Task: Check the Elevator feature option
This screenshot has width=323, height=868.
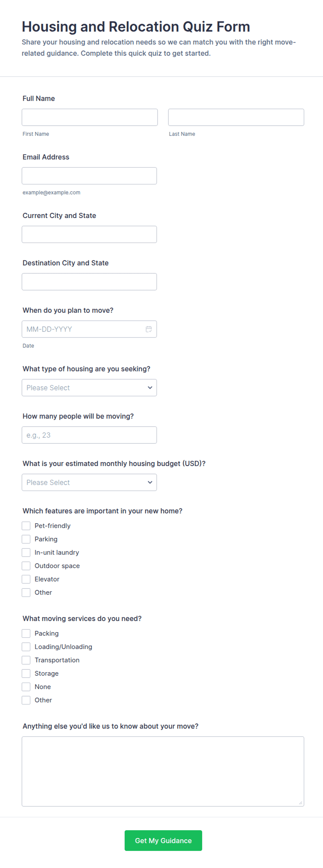Action: (26, 579)
